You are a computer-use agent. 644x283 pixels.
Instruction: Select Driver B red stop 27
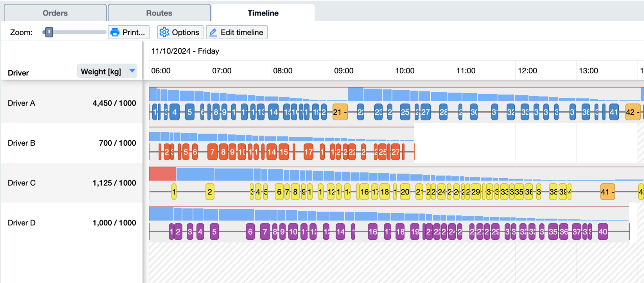pos(396,152)
